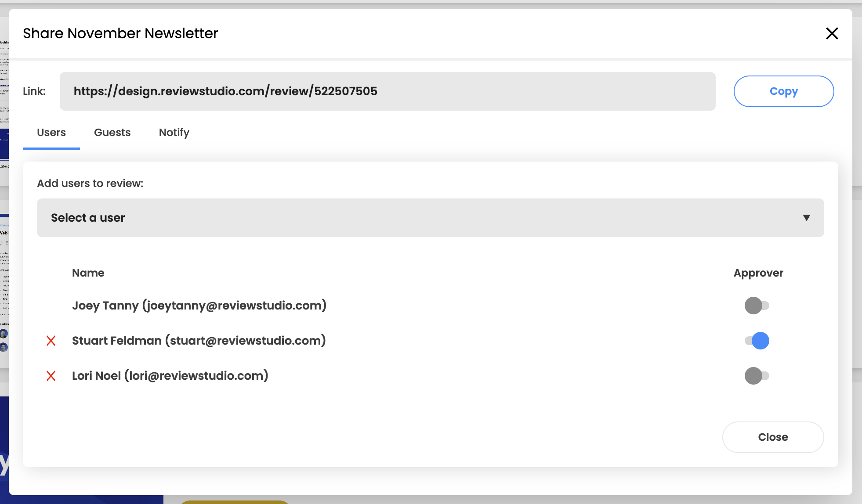Select Stuart Feldman (stuart@reviewstudio.com) row text
The width and height of the screenshot is (862, 504).
(x=199, y=341)
